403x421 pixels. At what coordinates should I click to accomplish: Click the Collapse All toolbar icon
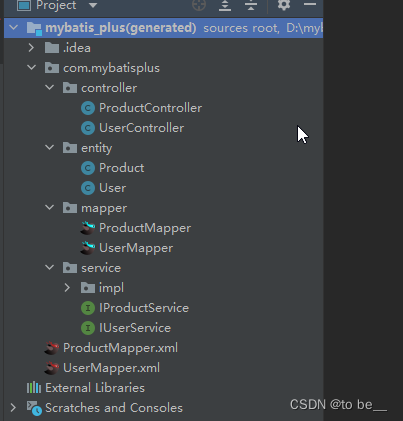(x=251, y=5)
